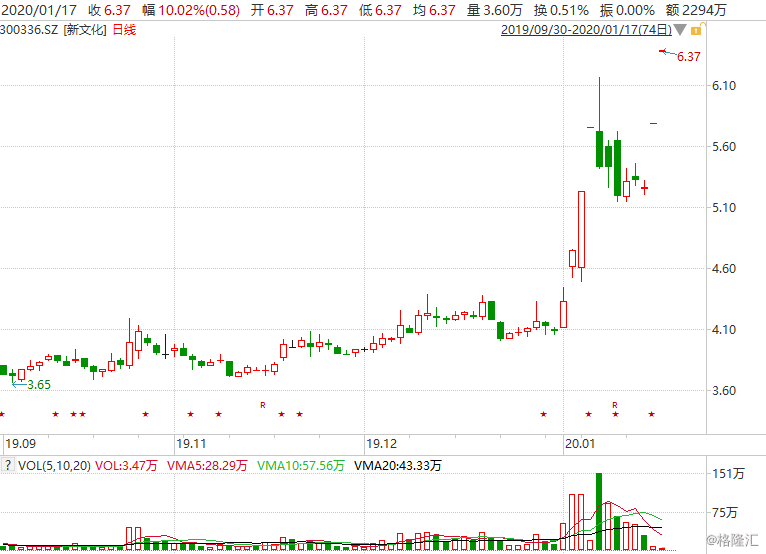Viewport: 766px width, 554px height.
Task: Click the closing price 收 6.37
Action: coord(109,10)
